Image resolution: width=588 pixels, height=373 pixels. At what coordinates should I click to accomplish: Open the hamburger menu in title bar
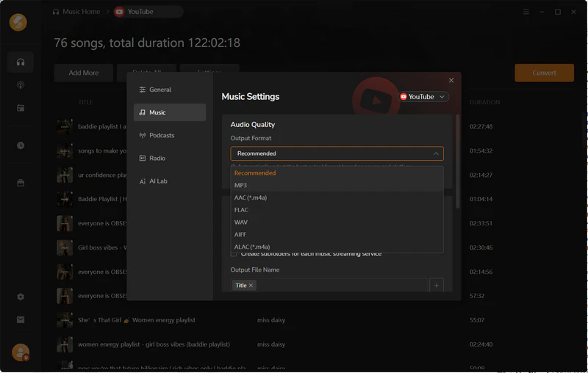(x=526, y=12)
